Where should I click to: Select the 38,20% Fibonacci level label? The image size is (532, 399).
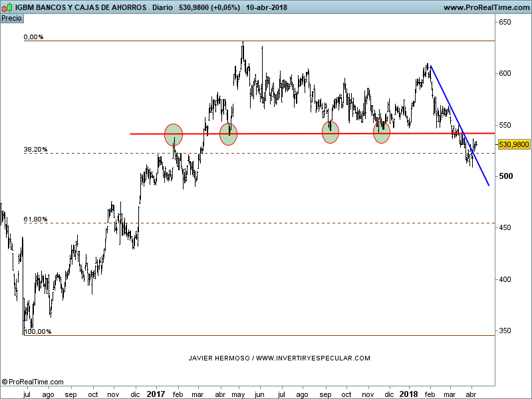coord(35,150)
